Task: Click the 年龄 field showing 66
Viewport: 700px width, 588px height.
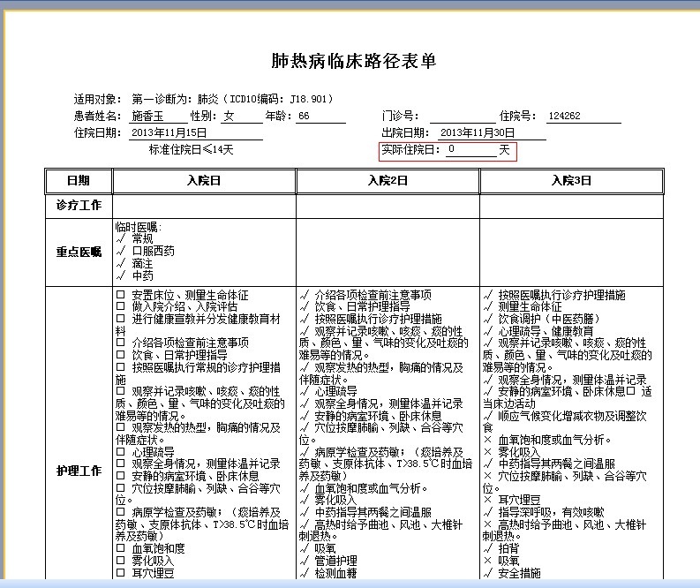Action: (x=320, y=117)
